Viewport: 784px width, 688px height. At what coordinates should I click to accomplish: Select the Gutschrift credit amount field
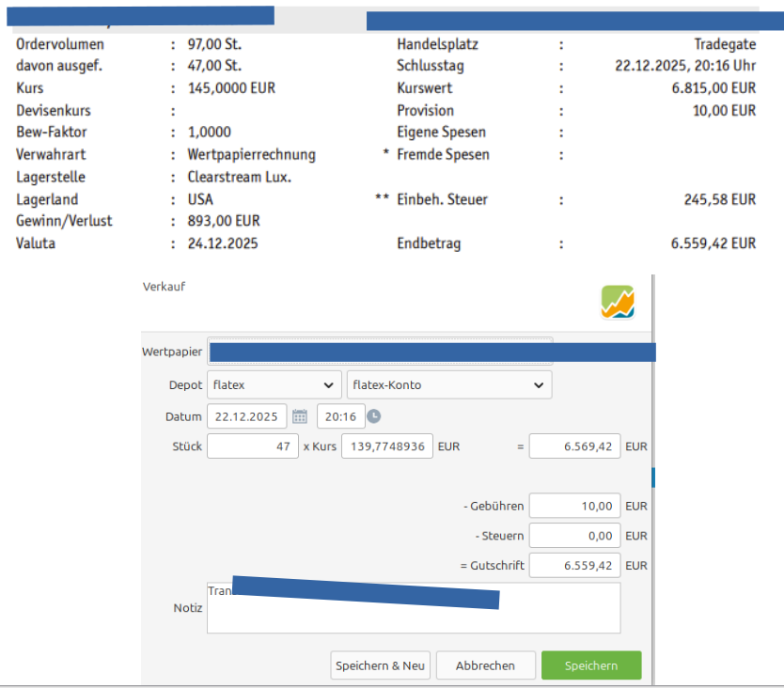coord(573,566)
